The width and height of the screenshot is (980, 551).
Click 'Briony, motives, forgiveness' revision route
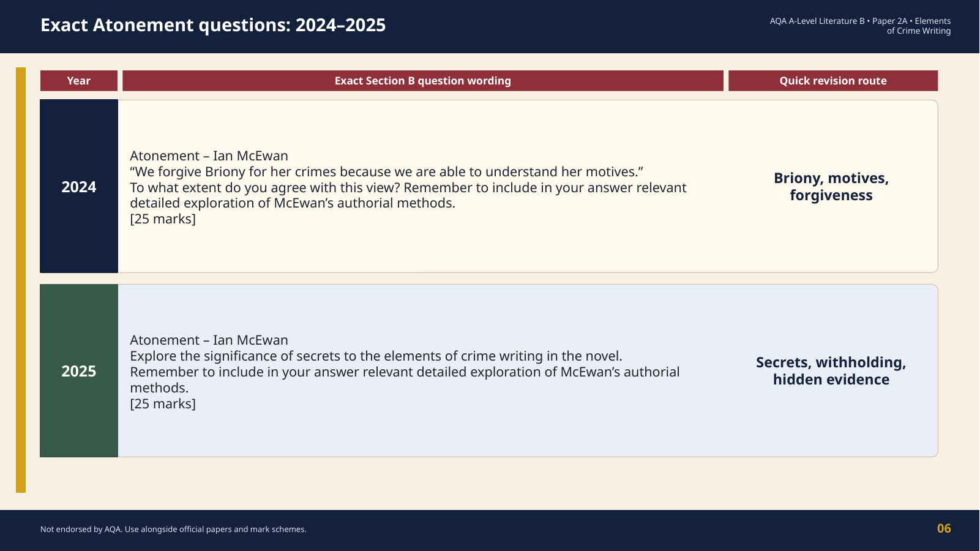click(x=831, y=187)
